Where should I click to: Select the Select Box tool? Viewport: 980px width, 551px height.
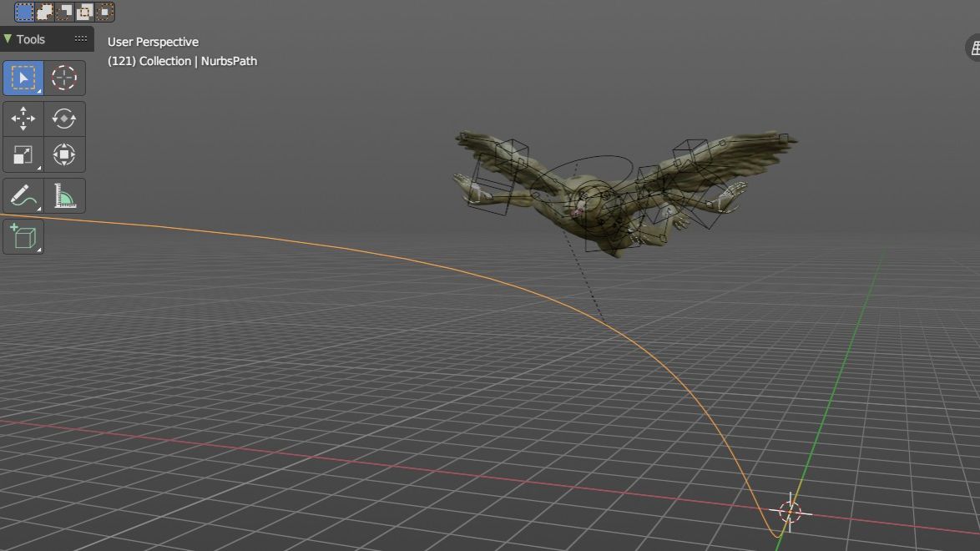tap(23, 78)
